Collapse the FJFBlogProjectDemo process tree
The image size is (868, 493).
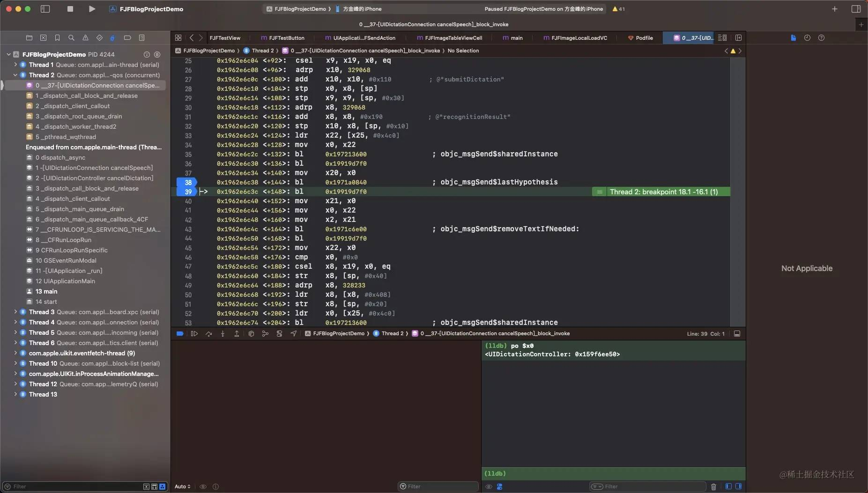coord(8,54)
